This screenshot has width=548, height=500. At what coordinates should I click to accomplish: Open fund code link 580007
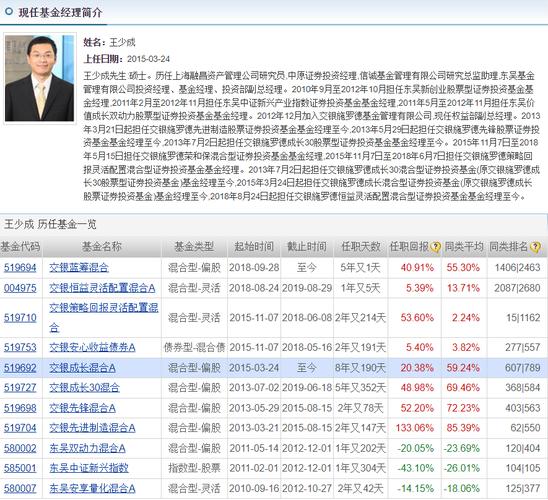[20, 488]
